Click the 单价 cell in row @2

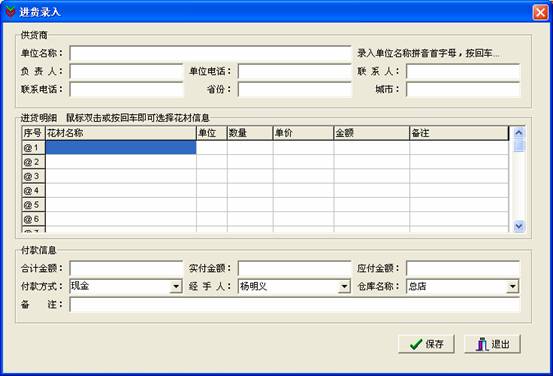(303, 162)
